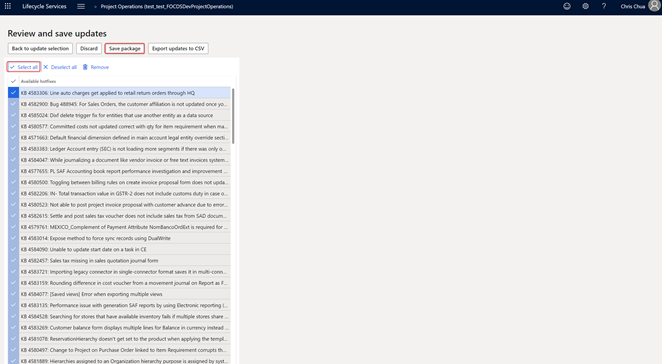Toggle the header checkmark beside Available hotfixes
The height and width of the screenshot is (364, 662).
coord(13,81)
